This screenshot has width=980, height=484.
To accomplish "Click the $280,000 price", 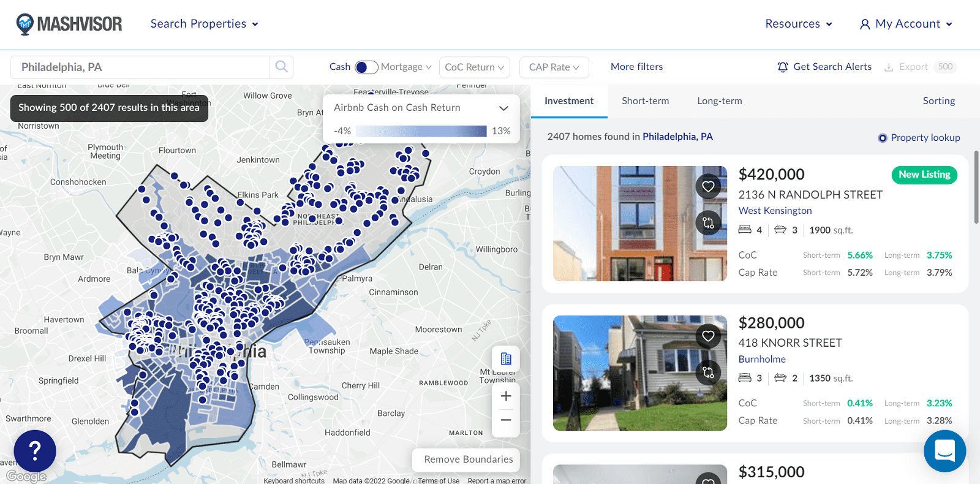I will point(772,323).
